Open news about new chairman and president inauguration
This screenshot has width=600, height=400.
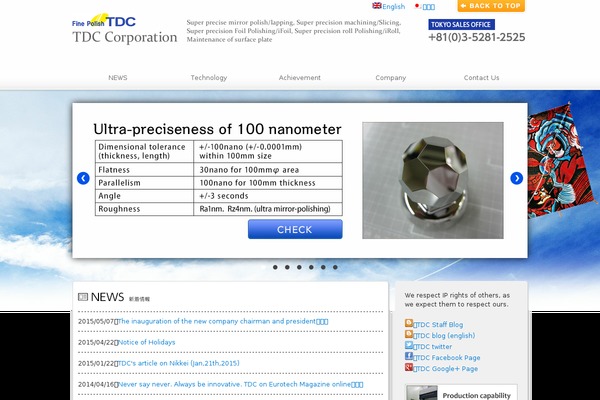[x=222, y=321]
